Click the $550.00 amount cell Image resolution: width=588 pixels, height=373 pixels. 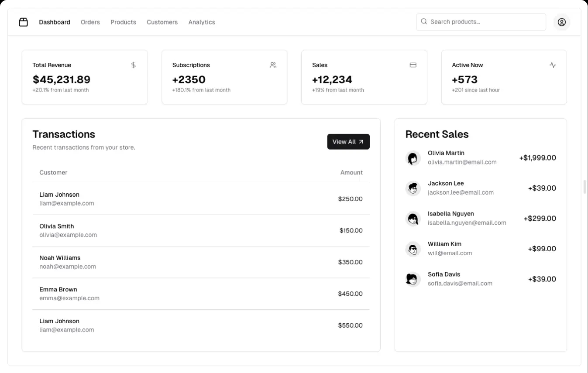pyautogui.click(x=350, y=325)
